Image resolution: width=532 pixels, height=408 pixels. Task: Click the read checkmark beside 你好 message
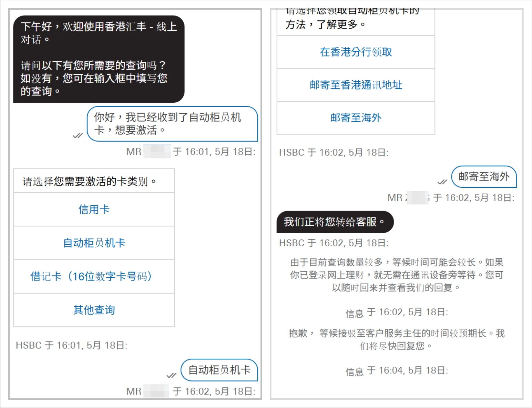78,135
